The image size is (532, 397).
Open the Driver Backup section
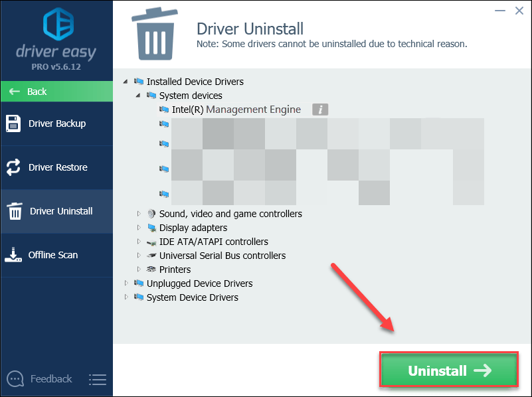point(56,123)
